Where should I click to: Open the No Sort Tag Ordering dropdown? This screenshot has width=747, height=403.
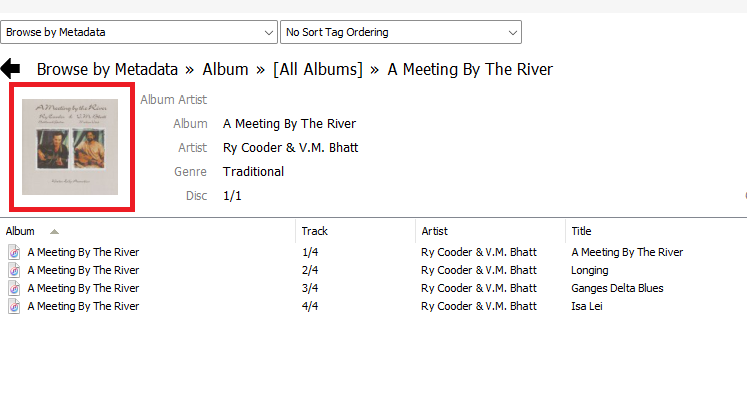(401, 32)
